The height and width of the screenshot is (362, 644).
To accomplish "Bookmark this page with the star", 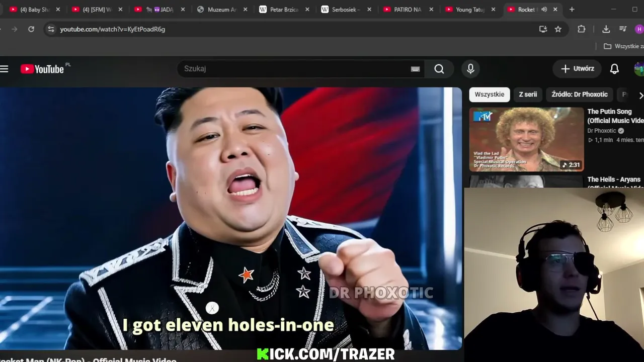I will tap(558, 29).
